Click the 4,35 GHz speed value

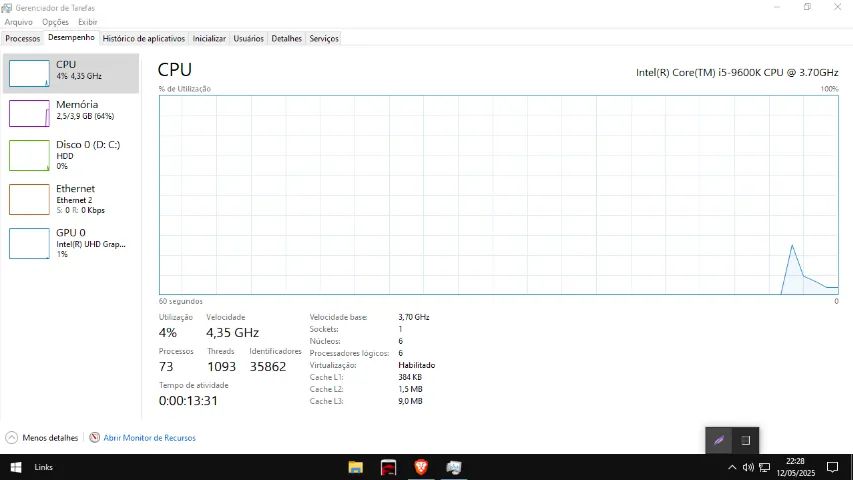232,333
